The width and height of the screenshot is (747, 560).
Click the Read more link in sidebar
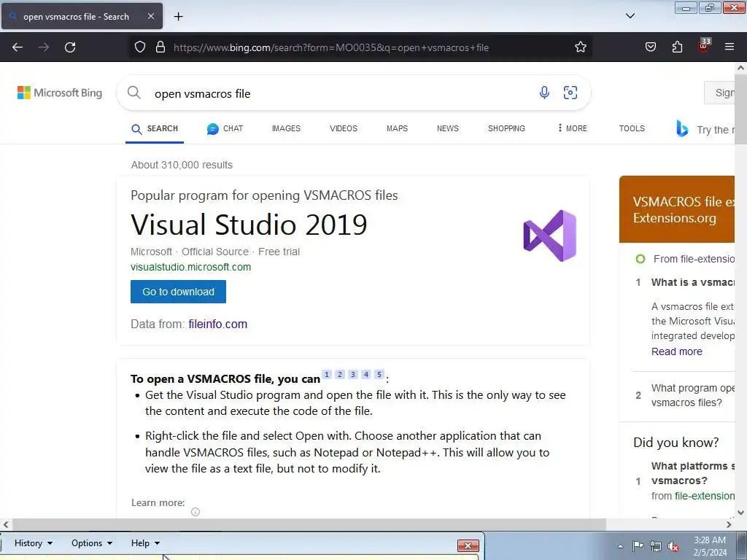click(x=676, y=351)
